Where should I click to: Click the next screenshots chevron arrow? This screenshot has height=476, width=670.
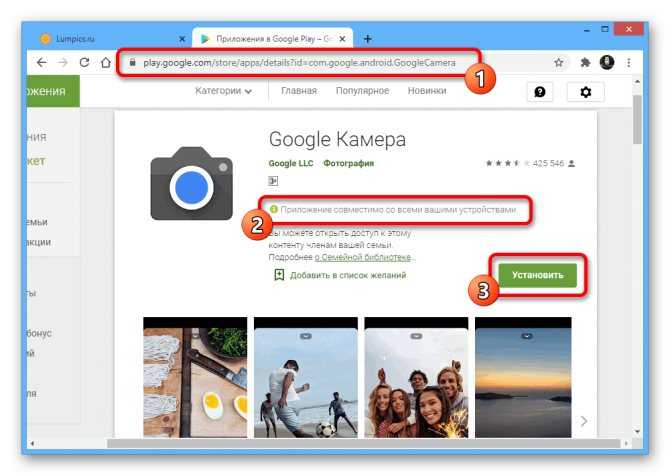click(584, 421)
